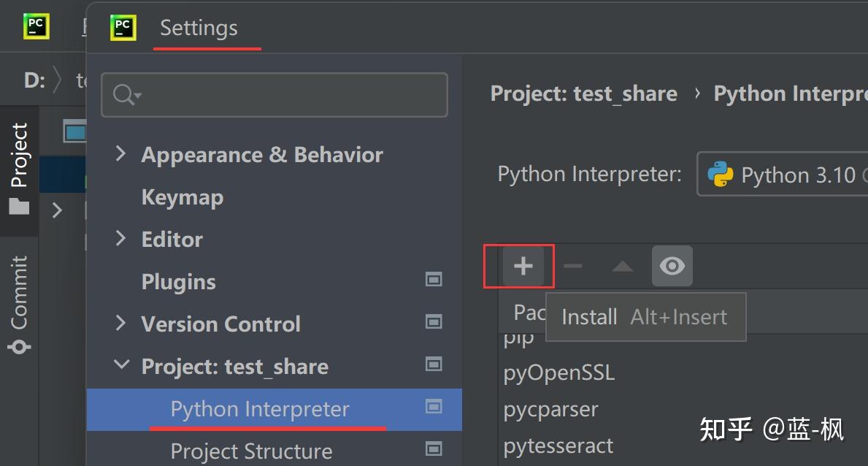Screen dimensions: 868x466
Task: Click the pyOpenSSL package in the list
Action: pos(559,373)
